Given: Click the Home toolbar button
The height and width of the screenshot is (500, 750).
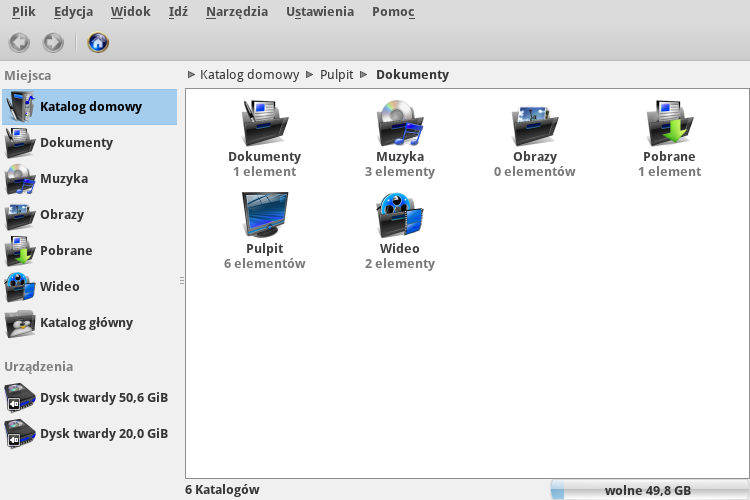Looking at the screenshot, I should click(x=98, y=43).
